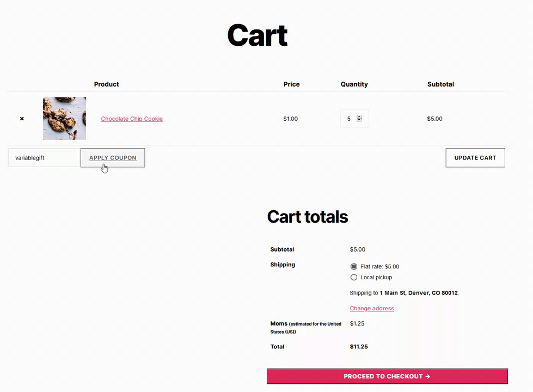Decrease cookie quantity with down arrow
Viewport: 533px width, 392px height.
tap(359, 120)
